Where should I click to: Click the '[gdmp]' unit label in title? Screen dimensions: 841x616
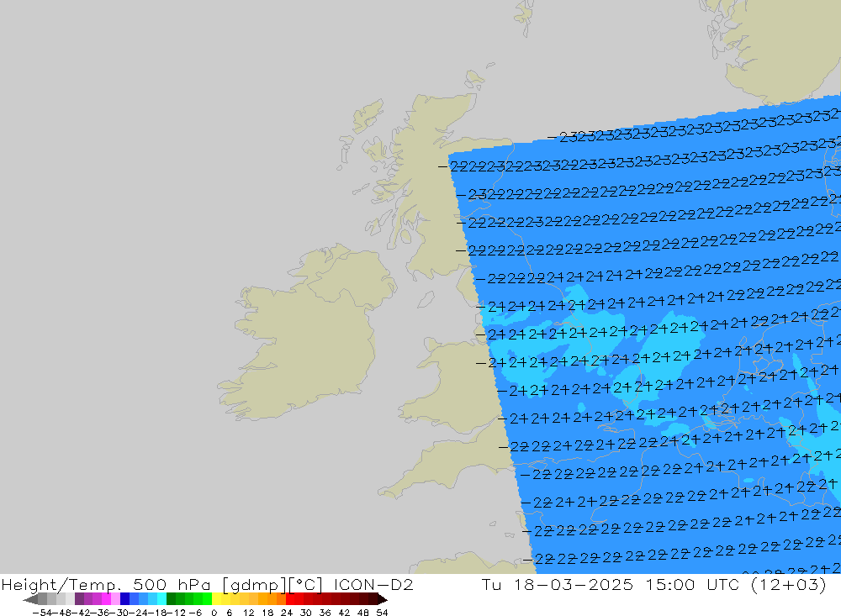pyautogui.click(x=252, y=584)
